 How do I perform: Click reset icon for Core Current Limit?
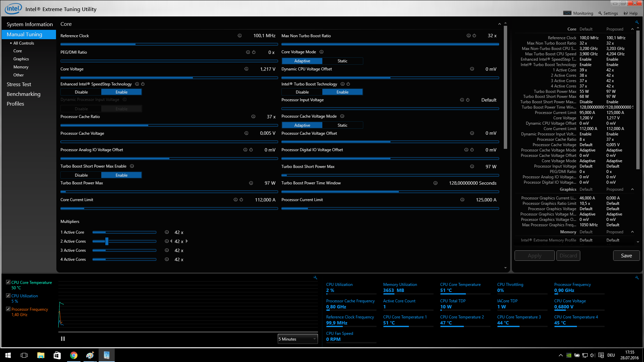pyautogui.click(x=241, y=199)
